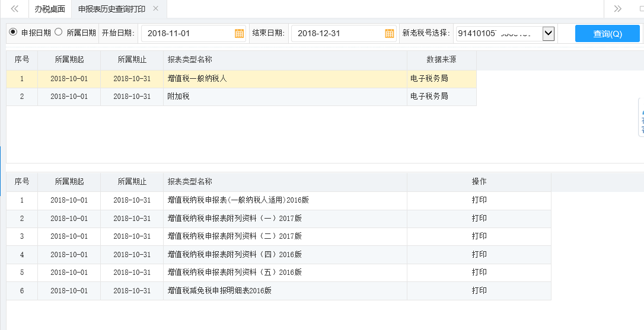The width and height of the screenshot is (644, 330).
Task: Print 增值税纳税申报表(一般纳税人适用)2016版
Action: pyautogui.click(x=479, y=200)
